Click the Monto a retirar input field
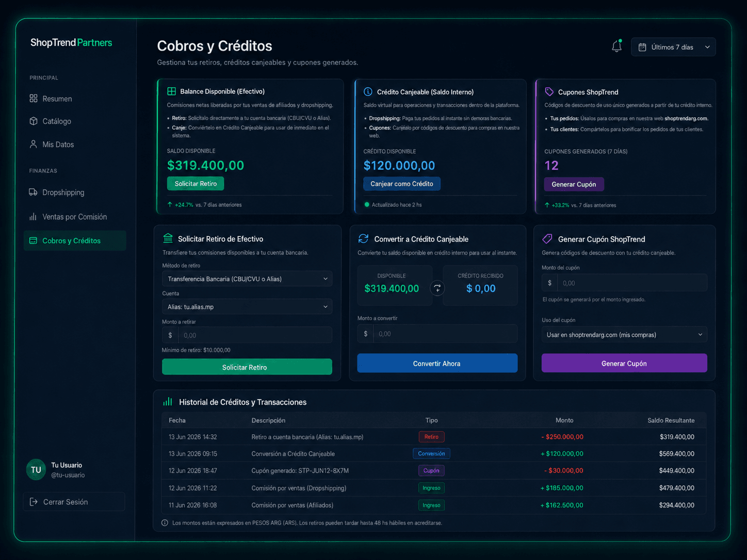The image size is (747, 560). [x=247, y=335]
